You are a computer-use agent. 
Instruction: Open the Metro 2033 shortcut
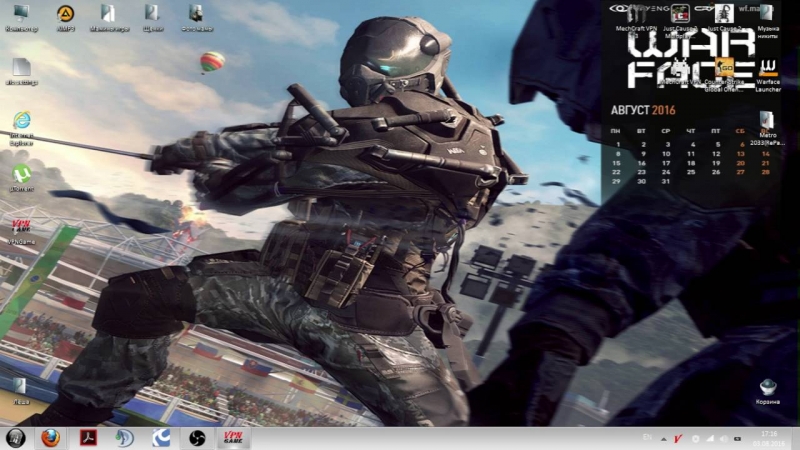[767, 129]
